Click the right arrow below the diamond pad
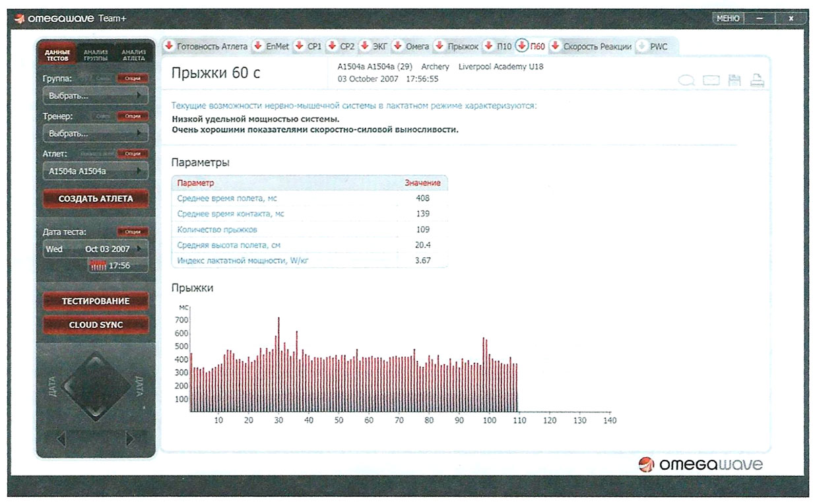This screenshot has width=813, height=504. pyautogui.click(x=129, y=438)
